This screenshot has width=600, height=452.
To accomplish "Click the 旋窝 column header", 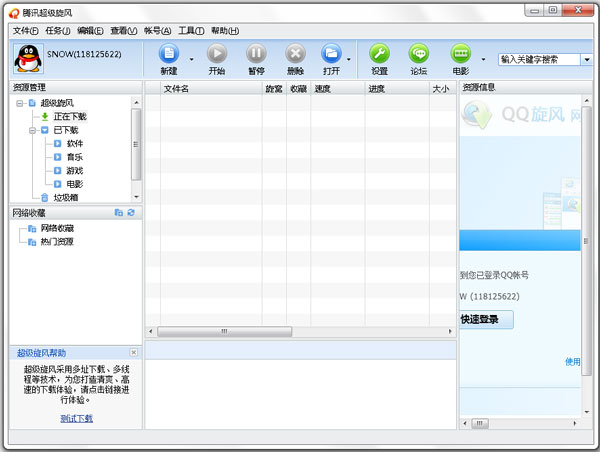I will [274, 89].
